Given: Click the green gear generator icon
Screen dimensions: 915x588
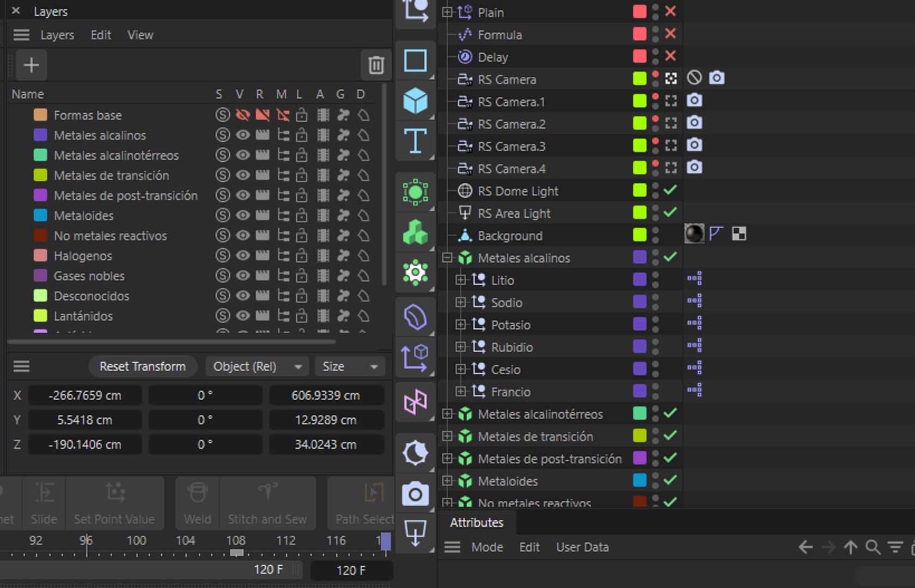Looking at the screenshot, I should click(x=415, y=273).
